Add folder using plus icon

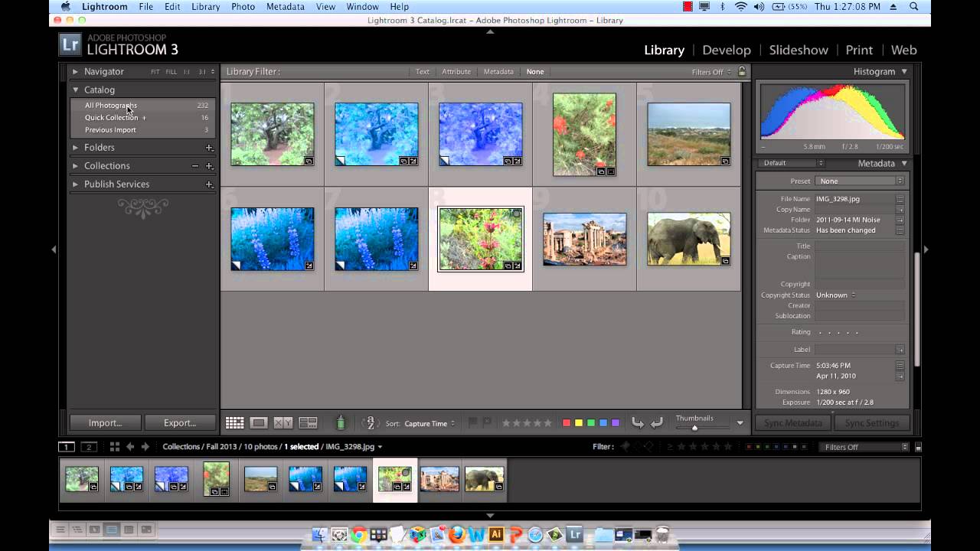tap(209, 148)
